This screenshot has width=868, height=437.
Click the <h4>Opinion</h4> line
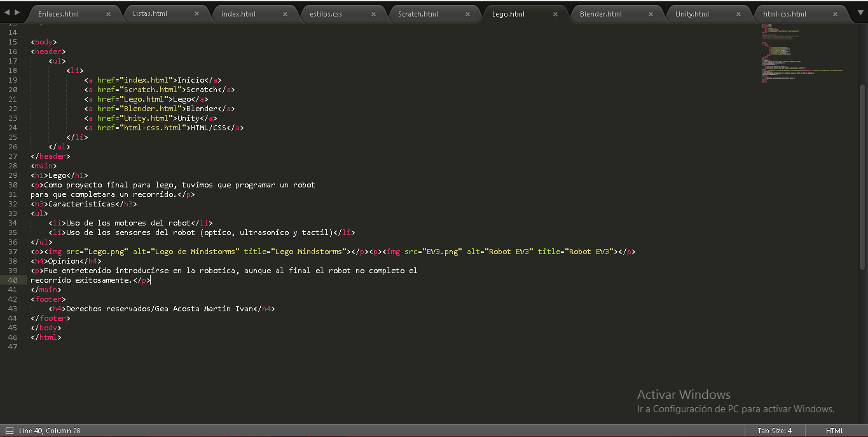tap(66, 261)
